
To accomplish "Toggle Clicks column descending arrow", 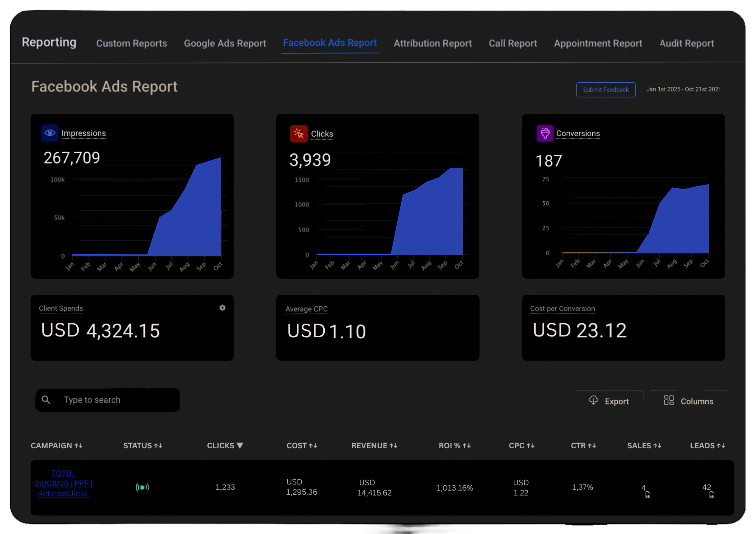I will pyautogui.click(x=240, y=446).
